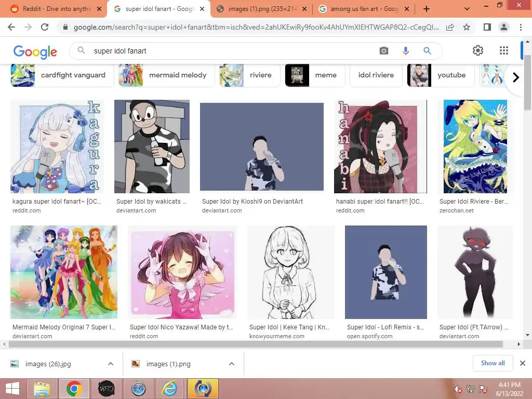Click the open.spotify.com source link

pos(369,336)
